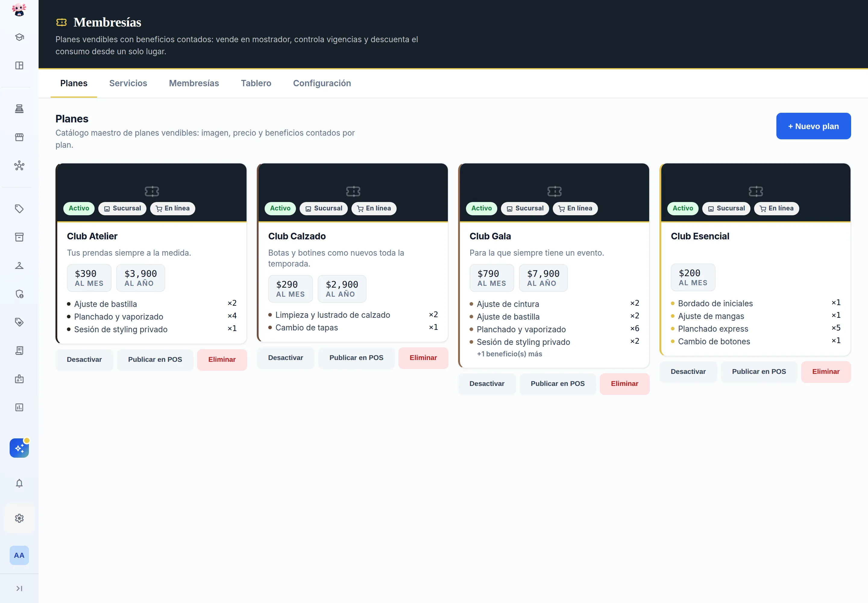Select the Planes tab
The image size is (868, 603).
[74, 83]
